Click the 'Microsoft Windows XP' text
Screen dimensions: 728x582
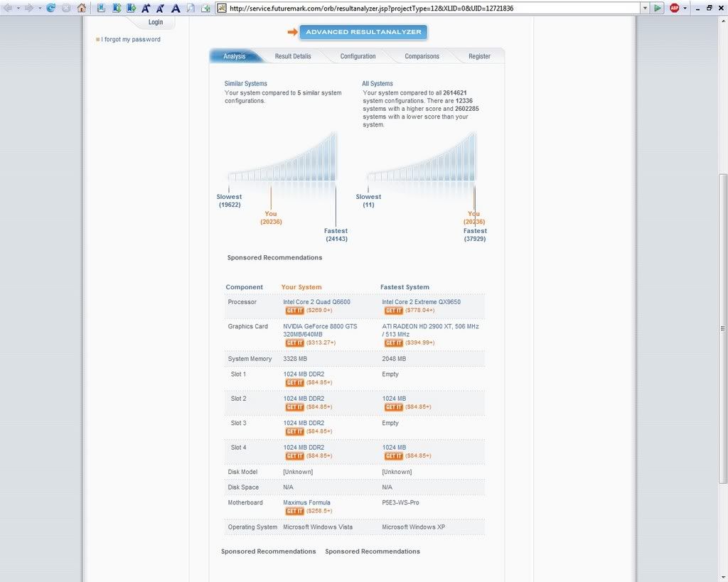pyautogui.click(x=413, y=527)
